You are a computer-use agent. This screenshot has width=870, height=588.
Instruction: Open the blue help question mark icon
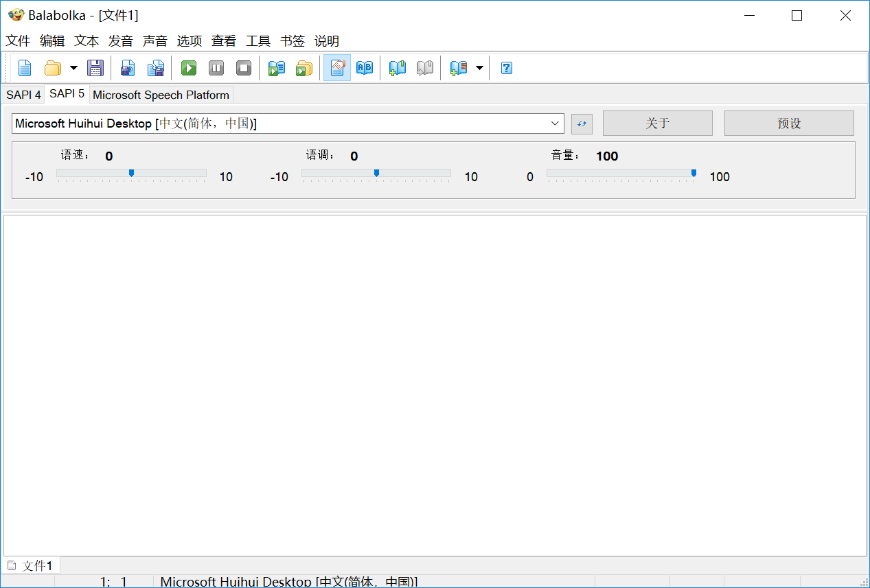pyautogui.click(x=507, y=68)
